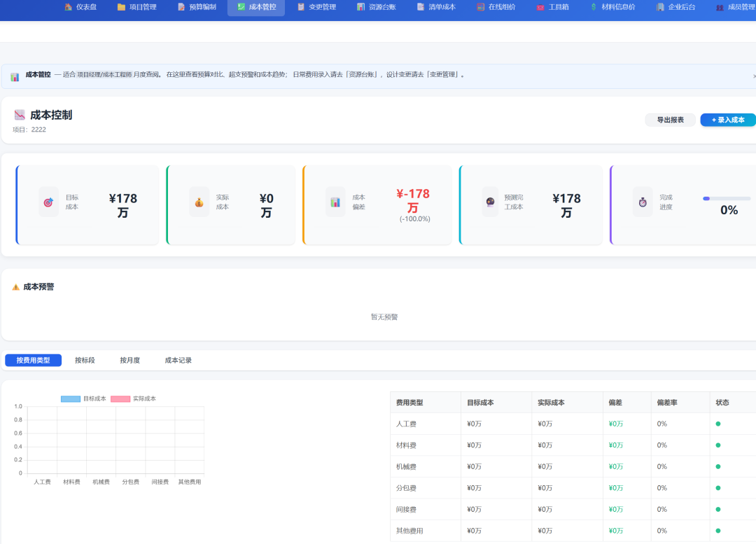Click the 录入成本 button
The height and width of the screenshot is (544, 756).
pyautogui.click(x=727, y=120)
